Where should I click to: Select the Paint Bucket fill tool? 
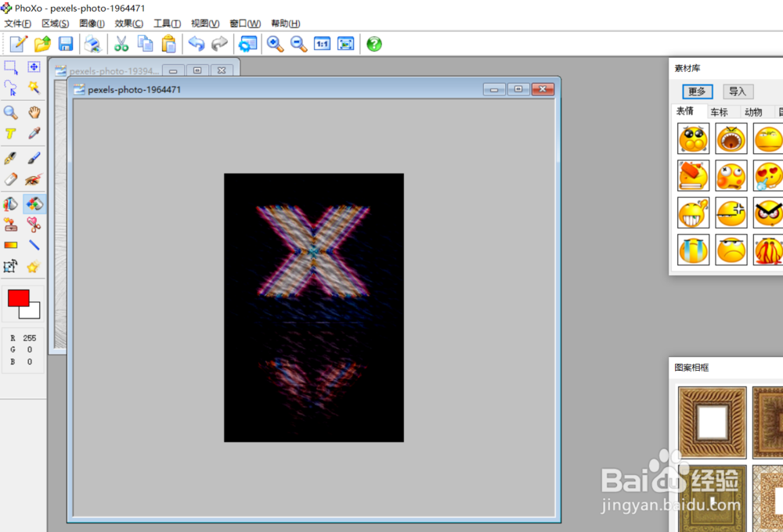tap(10, 204)
